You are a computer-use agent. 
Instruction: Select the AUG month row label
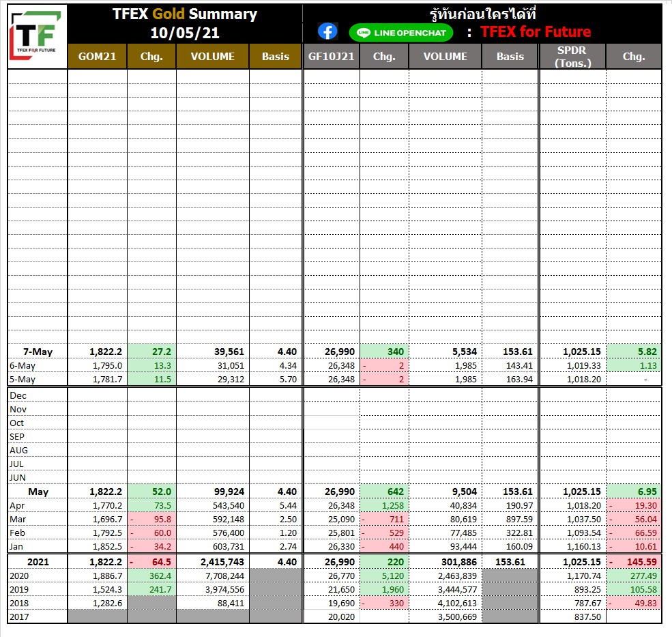coord(19,451)
